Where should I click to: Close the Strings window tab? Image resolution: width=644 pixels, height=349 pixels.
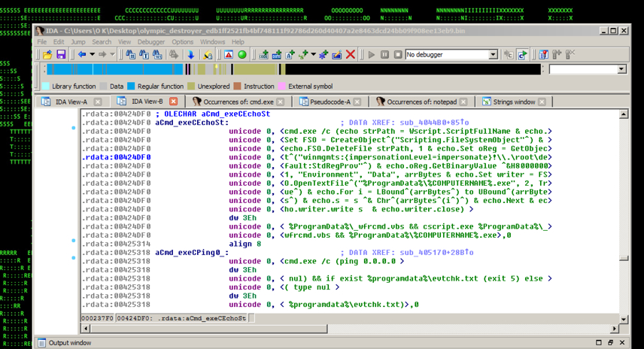(542, 102)
